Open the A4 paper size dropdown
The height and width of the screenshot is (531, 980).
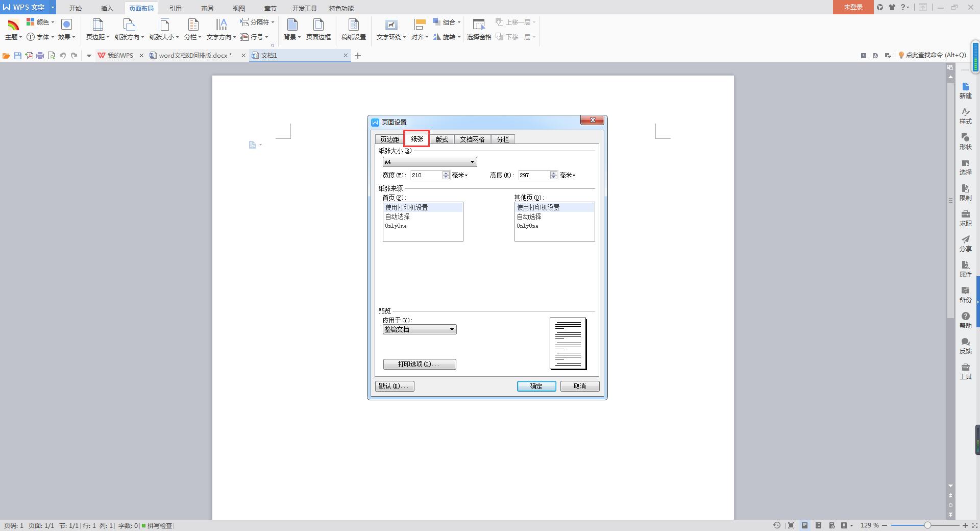[x=430, y=162]
